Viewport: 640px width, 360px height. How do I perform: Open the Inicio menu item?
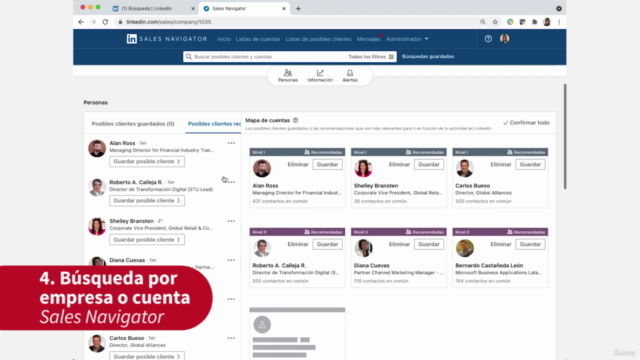pyautogui.click(x=224, y=39)
